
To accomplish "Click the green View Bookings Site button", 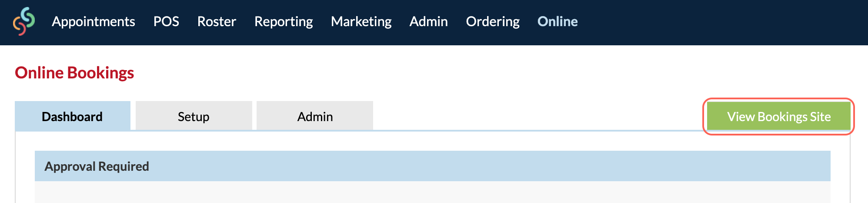I will [778, 116].
